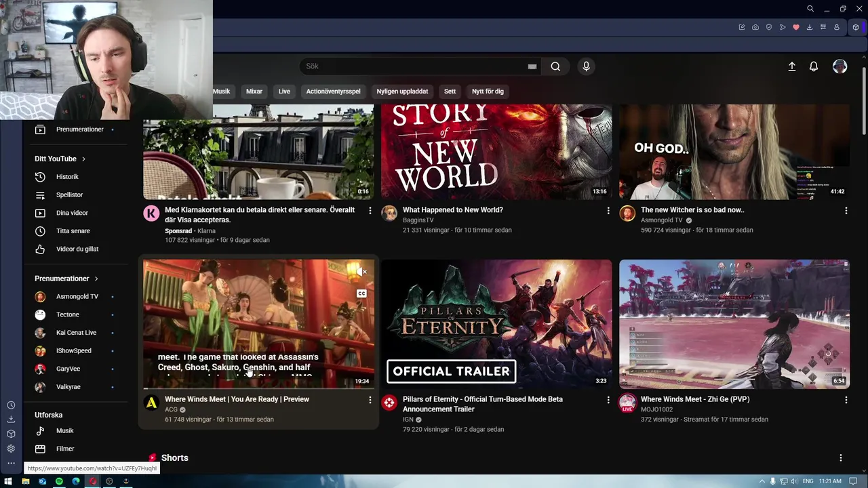The width and height of the screenshot is (868, 488).
Task: Open browser downloads icon in toolbar
Action: 810,27
